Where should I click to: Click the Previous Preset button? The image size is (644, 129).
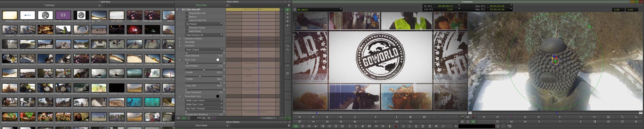click(x=187, y=28)
